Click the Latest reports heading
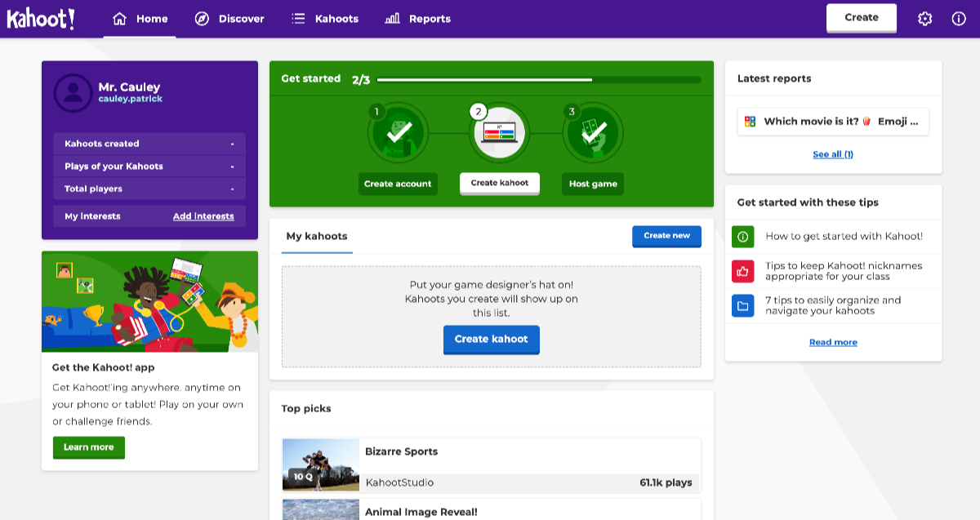This screenshot has width=980, height=520. [774, 79]
